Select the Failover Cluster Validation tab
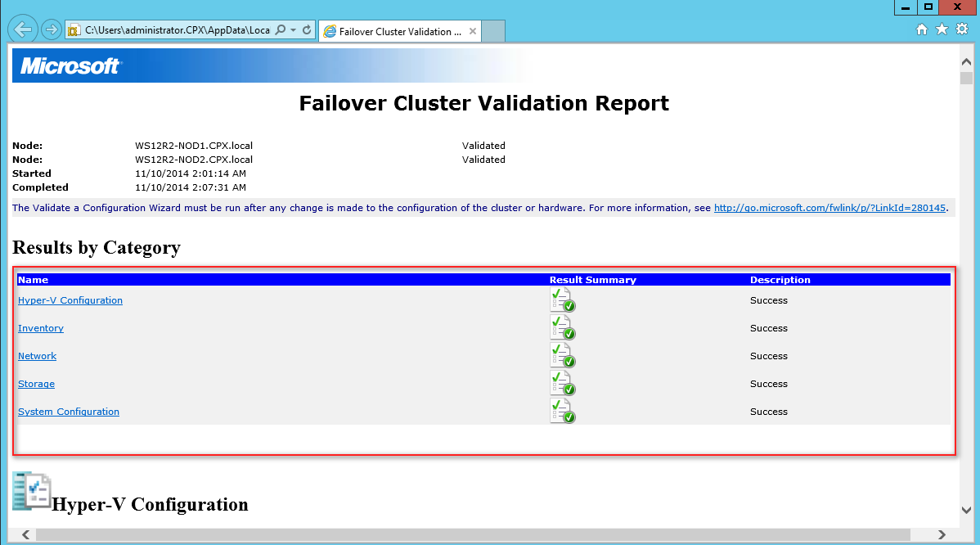980x545 pixels. tap(400, 31)
